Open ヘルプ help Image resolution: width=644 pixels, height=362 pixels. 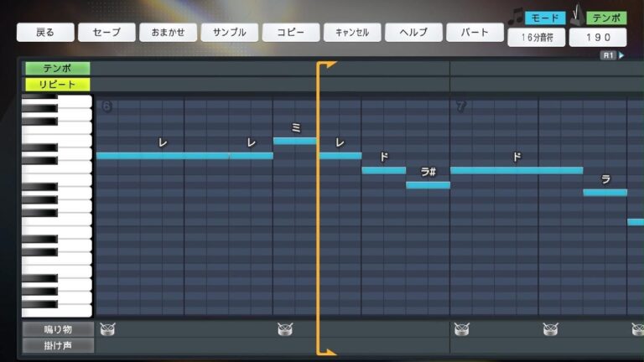[x=413, y=33]
